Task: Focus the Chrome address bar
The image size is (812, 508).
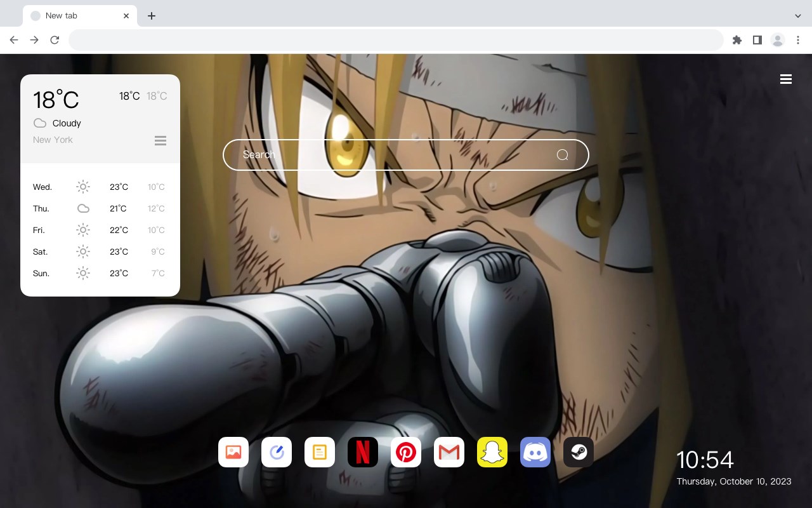Action: 396,40
